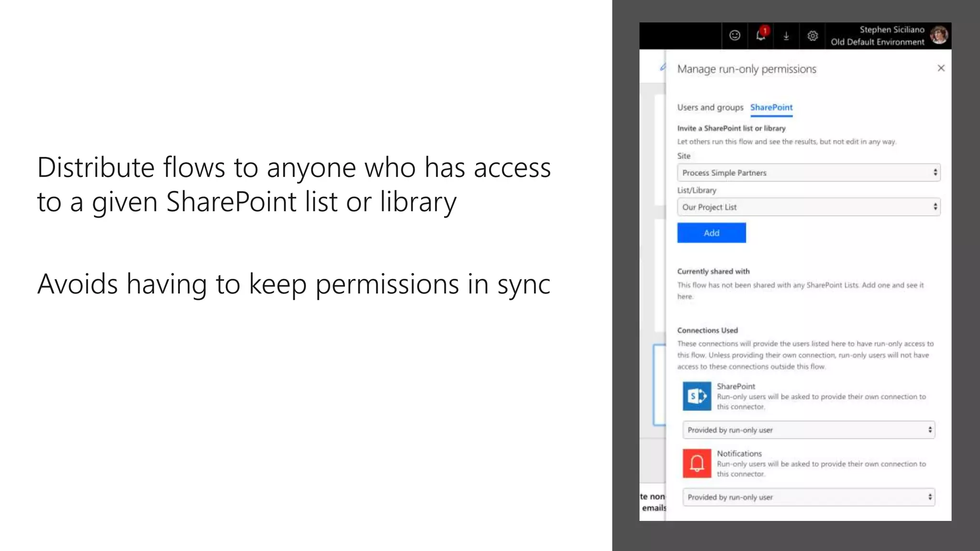980x551 pixels.
Task: Click the red Notifications connector icon
Action: point(697,463)
